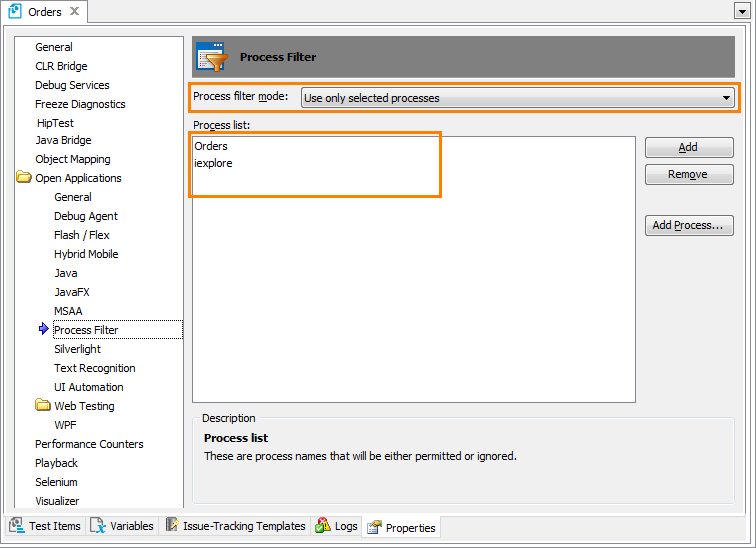Select Visualizer option
Screen dimensions: 756x548
(57, 501)
